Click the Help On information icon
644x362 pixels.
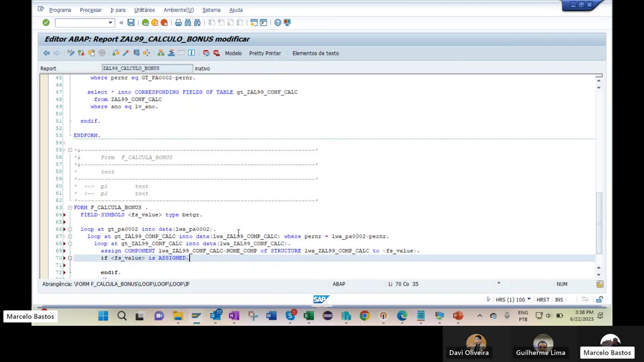click(x=191, y=53)
